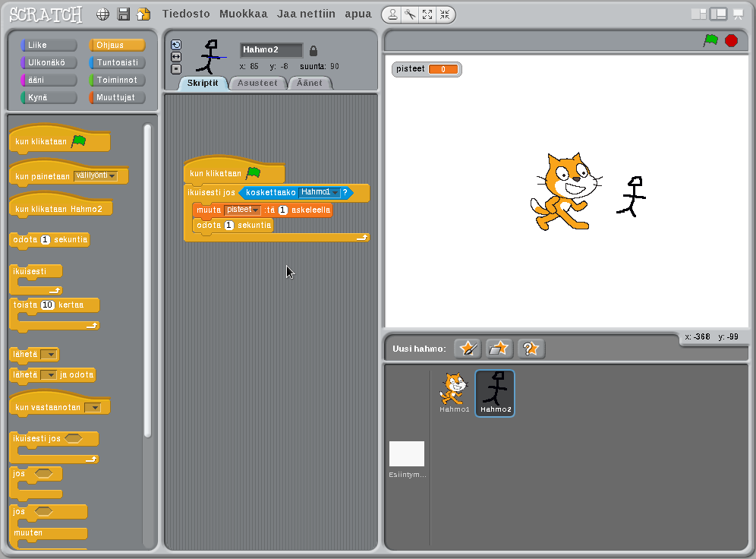Switch to the Asusteet tab
Viewport: 756px width, 559px height.
(x=257, y=83)
